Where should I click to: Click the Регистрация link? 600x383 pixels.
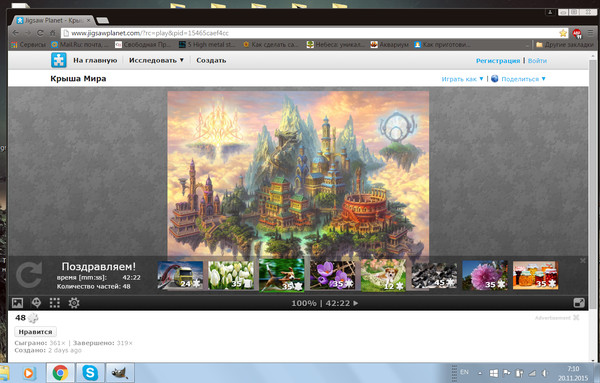click(x=498, y=60)
